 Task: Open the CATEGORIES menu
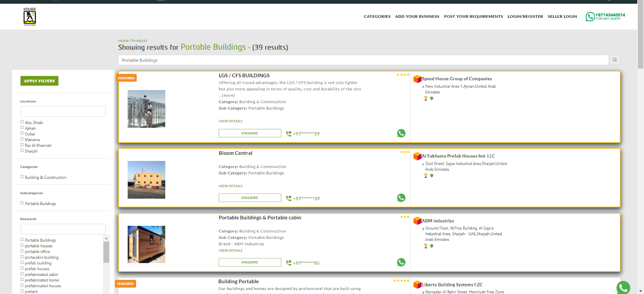(x=377, y=17)
